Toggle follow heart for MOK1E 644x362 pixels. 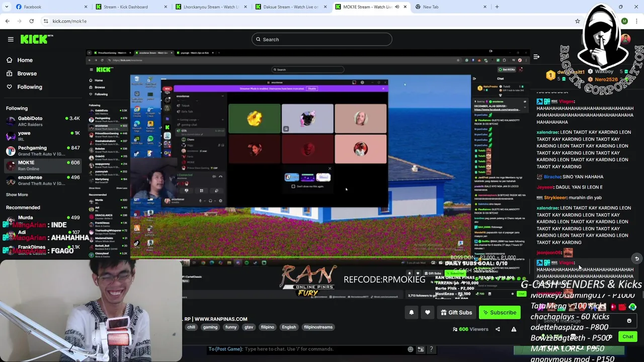click(427, 312)
